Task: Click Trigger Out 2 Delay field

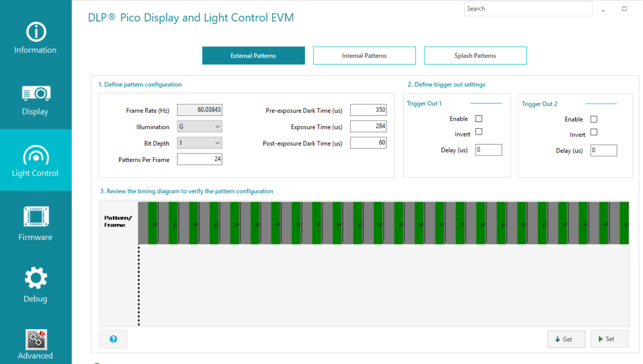Action: coord(604,150)
